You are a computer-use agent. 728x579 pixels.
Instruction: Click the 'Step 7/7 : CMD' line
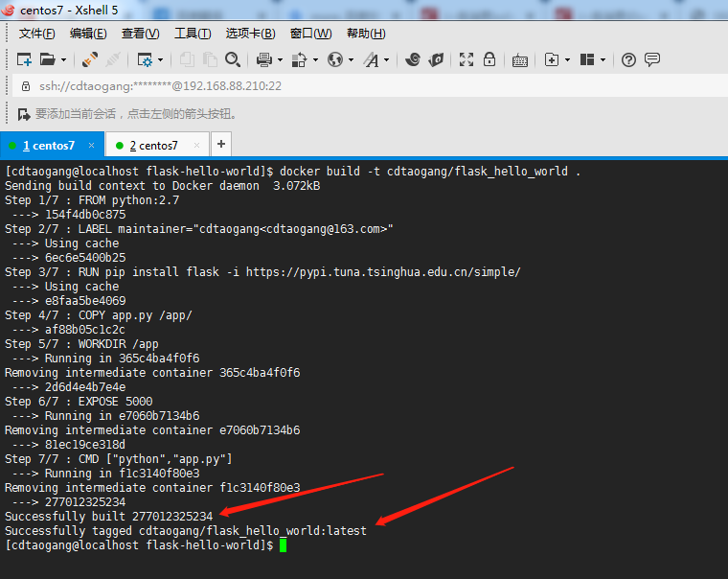pyautogui.click(x=119, y=459)
